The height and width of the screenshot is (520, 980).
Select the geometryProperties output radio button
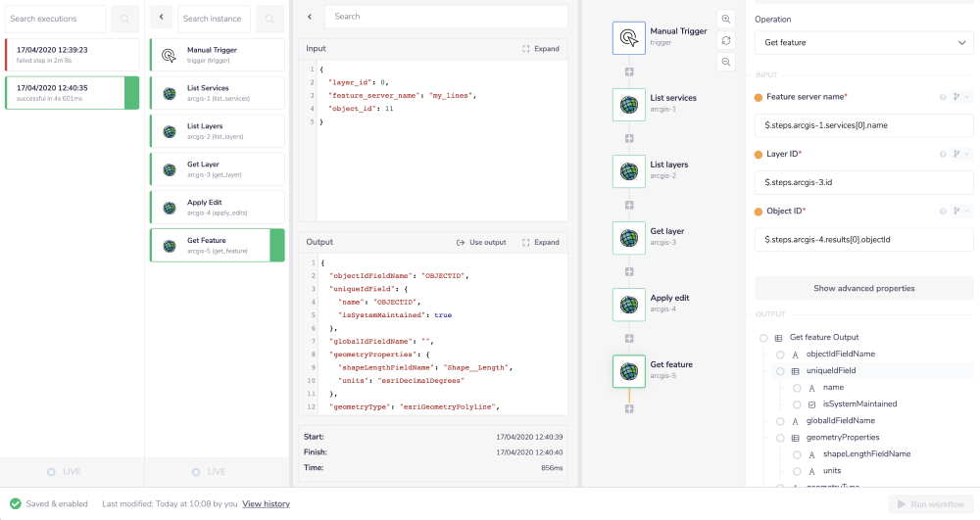click(780, 437)
